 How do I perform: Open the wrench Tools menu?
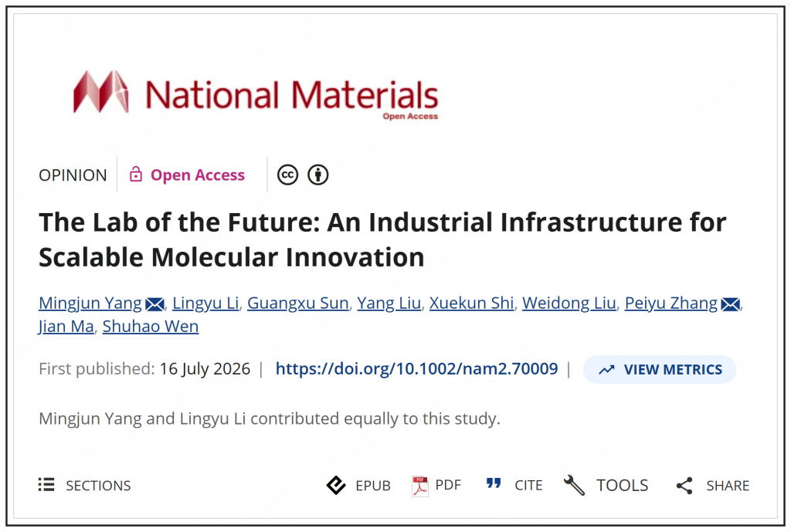[574, 485]
